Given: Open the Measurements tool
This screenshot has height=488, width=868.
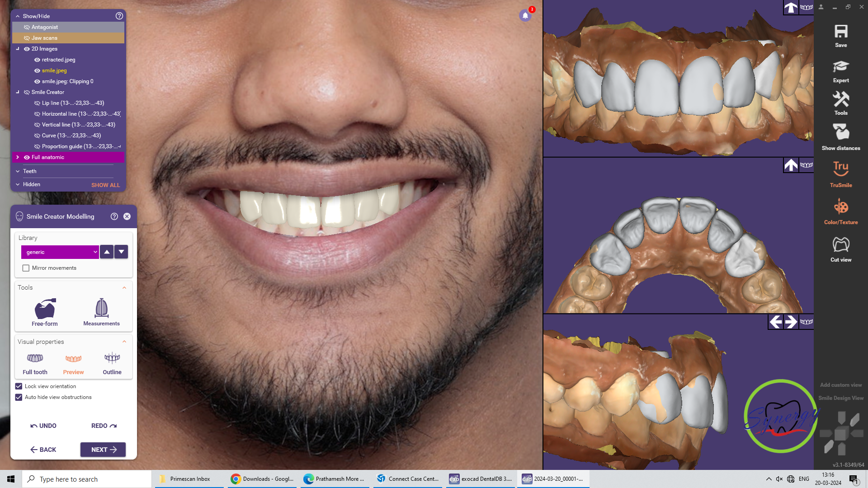Looking at the screenshot, I should pyautogui.click(x=101, y=312).
